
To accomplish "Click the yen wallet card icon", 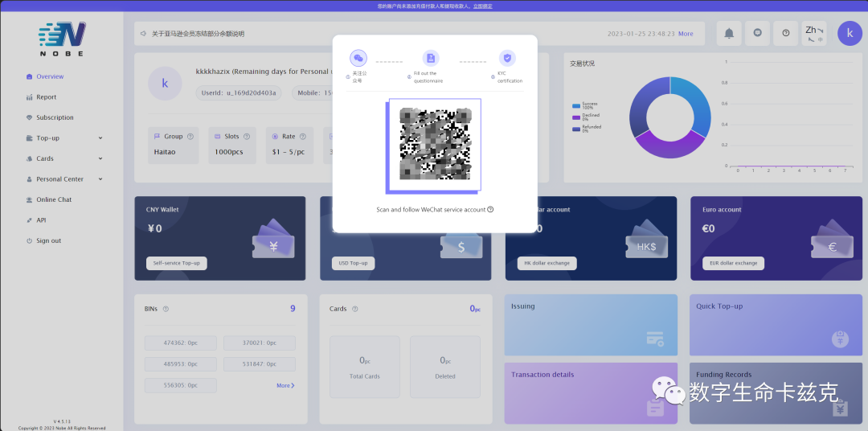I will [273, 239].
